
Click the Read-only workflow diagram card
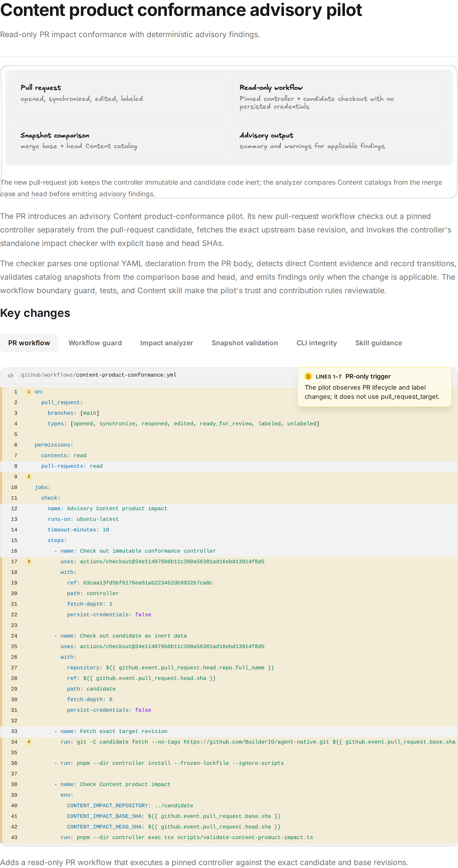(x=338, y=97)
